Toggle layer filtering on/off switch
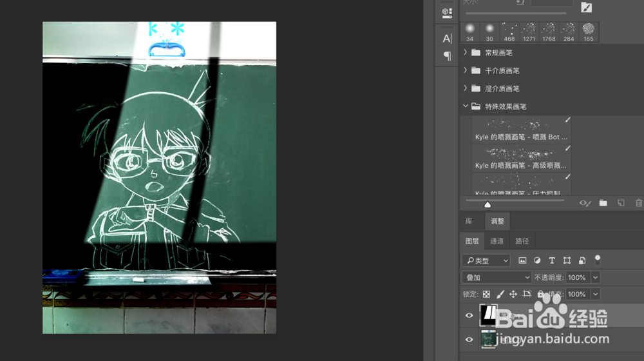This screenshot has width=644, height=361. (598, 260)
